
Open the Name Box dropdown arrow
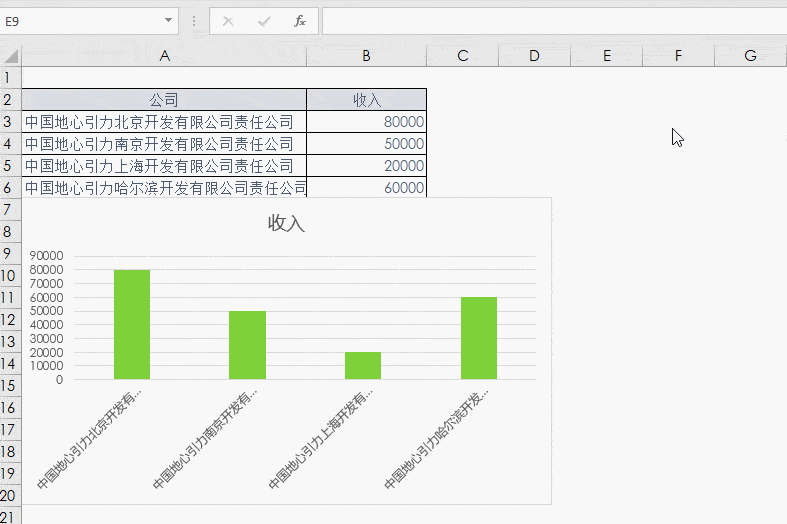pyautogui.click(x=168, y=21)
